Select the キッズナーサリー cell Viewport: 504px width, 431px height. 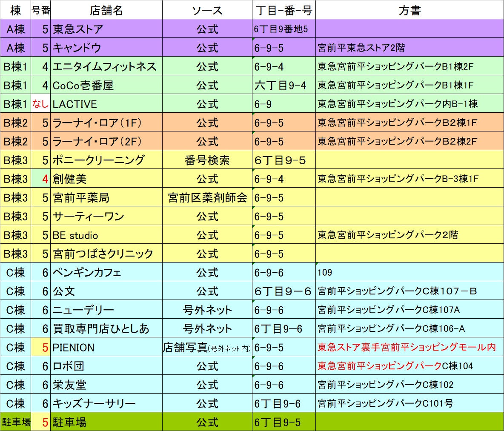[106, 403]
